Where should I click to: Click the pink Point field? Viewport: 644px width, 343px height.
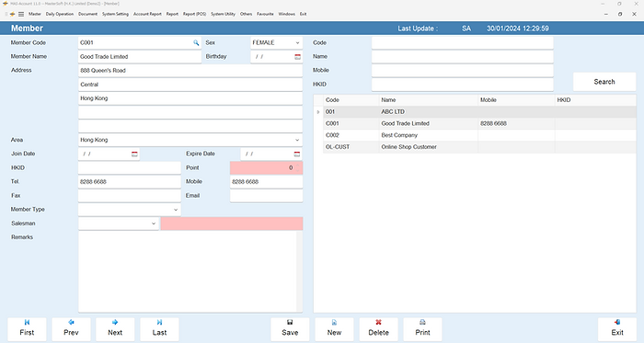click(266, 167)
